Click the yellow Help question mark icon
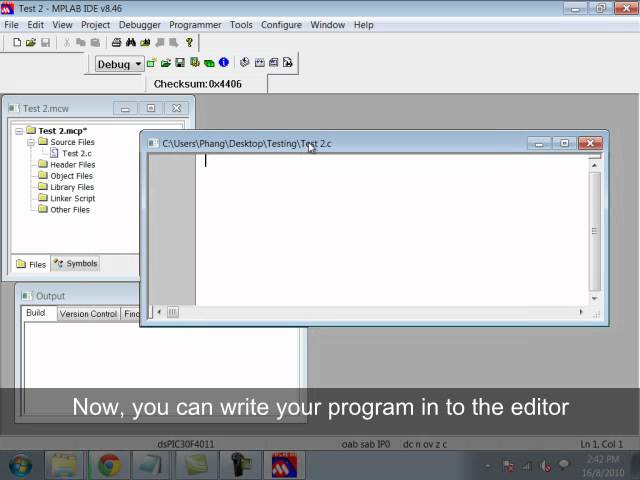This screenshot has width=640, height=480. (189, 42)
